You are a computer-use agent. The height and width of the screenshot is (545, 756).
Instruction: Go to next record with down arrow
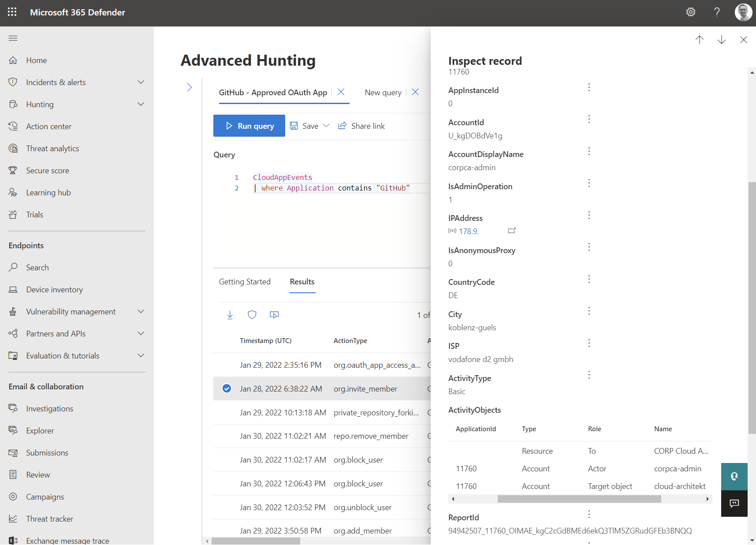coord(722,40)
